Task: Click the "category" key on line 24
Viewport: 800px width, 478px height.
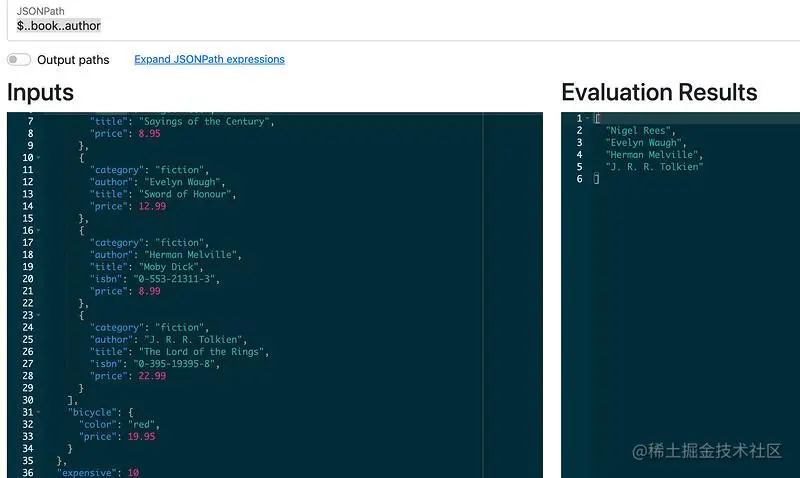Action: (117, 328)
